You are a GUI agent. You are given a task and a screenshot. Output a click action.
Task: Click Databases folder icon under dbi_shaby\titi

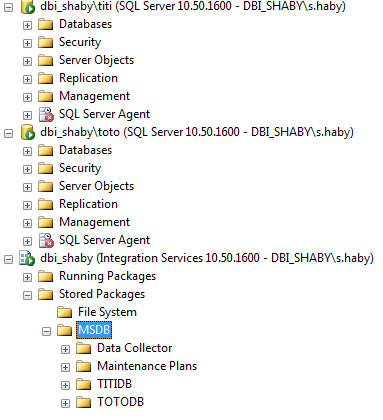pos(46,25)
